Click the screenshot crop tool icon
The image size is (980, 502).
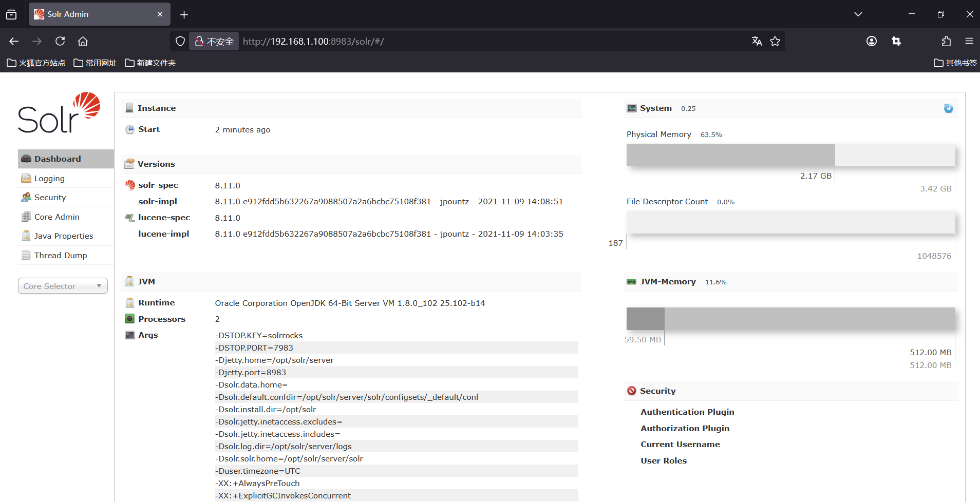896,42
